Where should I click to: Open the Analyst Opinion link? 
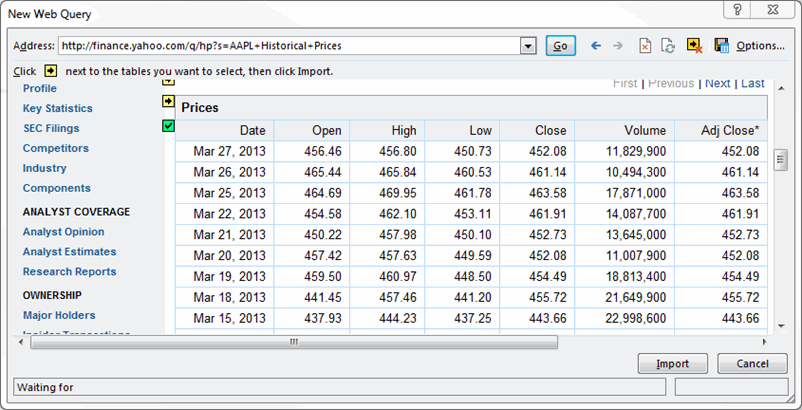(x=63, y=232)
